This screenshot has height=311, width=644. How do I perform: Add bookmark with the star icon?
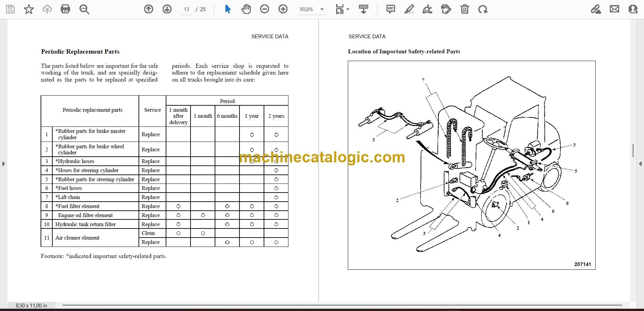coord(29,9)
